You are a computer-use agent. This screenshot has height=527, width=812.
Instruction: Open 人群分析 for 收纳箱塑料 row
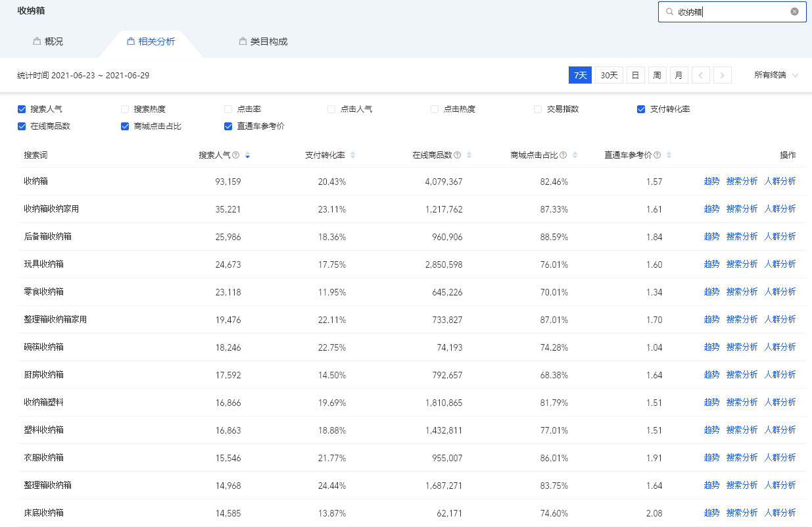pyautogui.click(x=780, y=403)
